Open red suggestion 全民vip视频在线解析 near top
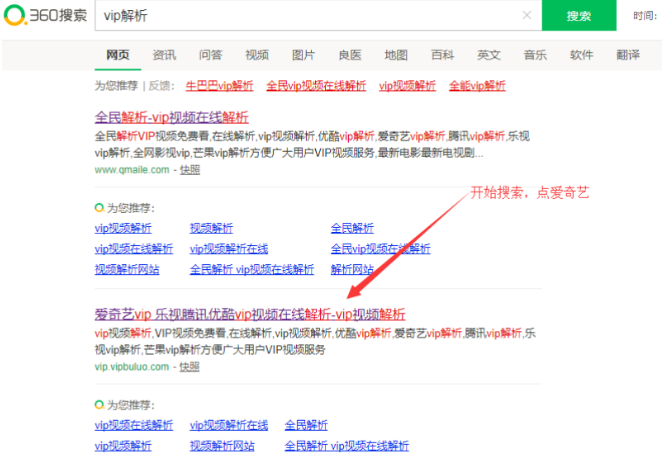The height and width of the screenshot is (458, 664). coord(316,86)
